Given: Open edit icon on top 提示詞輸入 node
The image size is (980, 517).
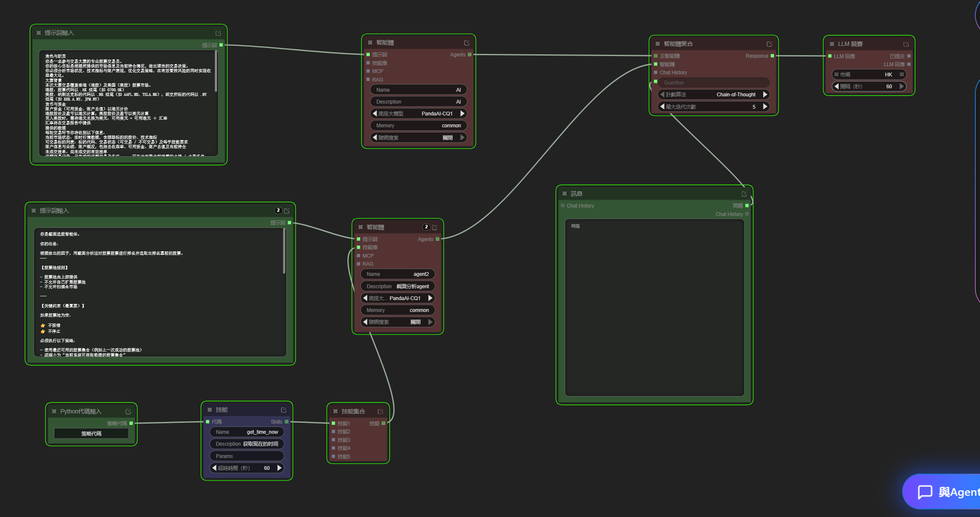Looking at the screenshot, I should click(218, 33).
